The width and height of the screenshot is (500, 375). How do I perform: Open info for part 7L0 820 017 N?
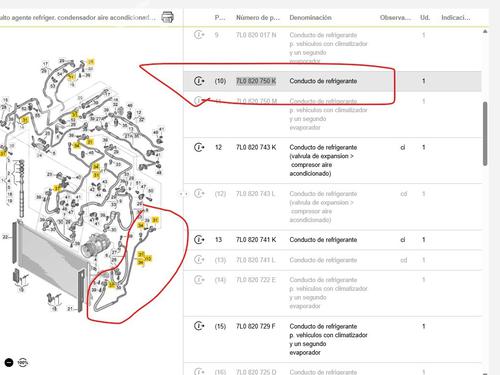(x=199, y=34)
